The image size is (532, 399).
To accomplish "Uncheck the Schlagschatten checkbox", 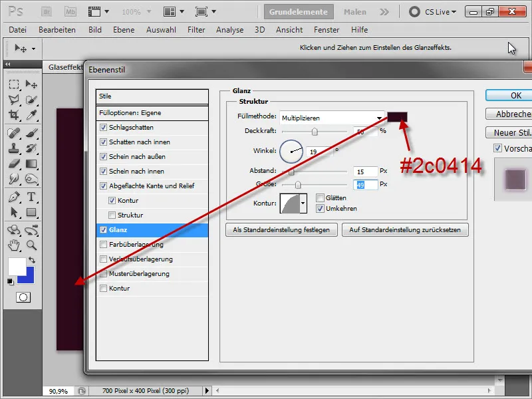I will 104,128.
